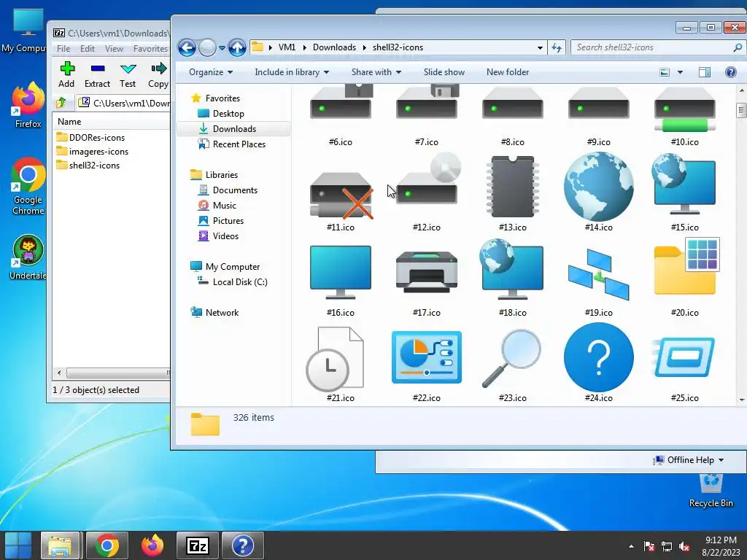Screen dimensions: 747x560
Task: Show hidden tray icons arrow
Action: 631,547
